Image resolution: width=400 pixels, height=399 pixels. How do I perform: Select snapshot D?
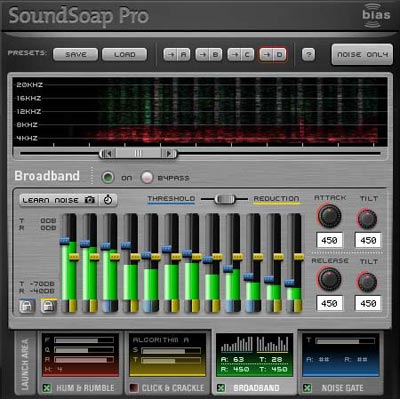point(279,55)
